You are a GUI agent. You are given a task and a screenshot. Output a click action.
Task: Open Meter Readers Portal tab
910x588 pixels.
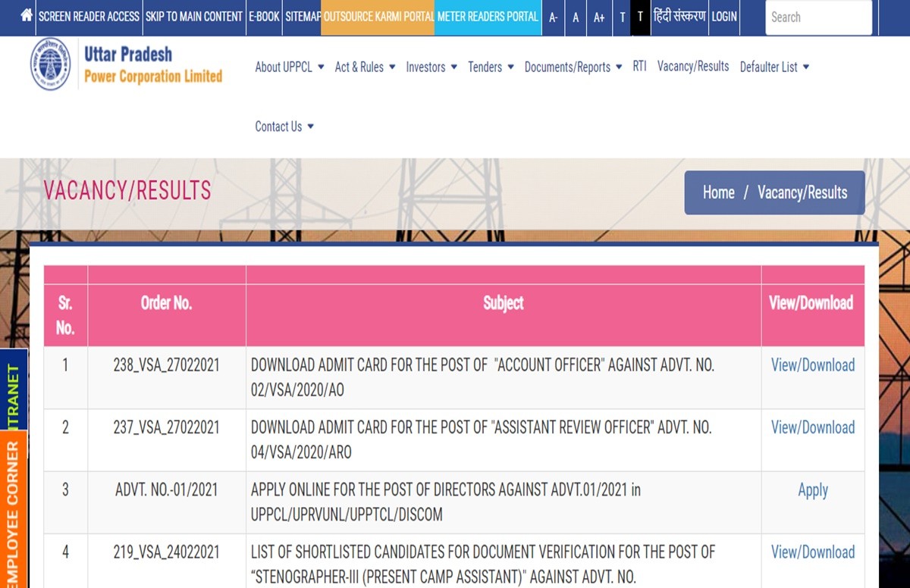click(x=488, y=17)
